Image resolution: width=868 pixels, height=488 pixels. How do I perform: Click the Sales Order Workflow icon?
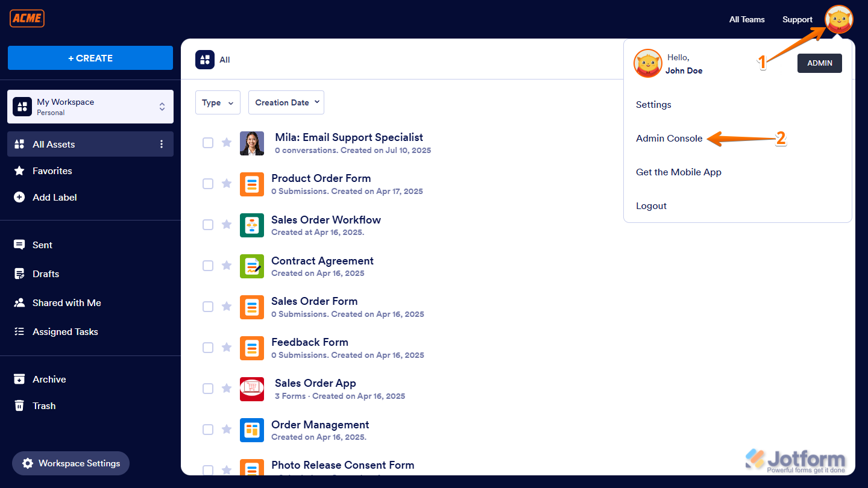point(251,225)
